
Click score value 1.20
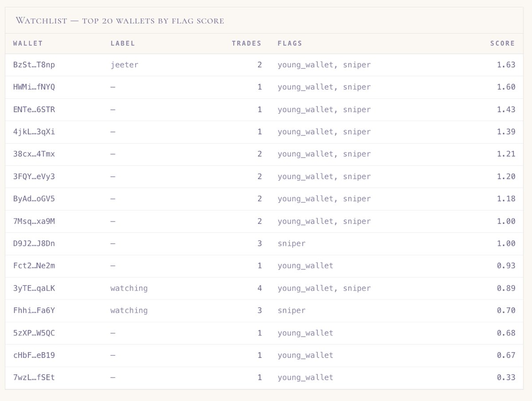coord(506,176)
